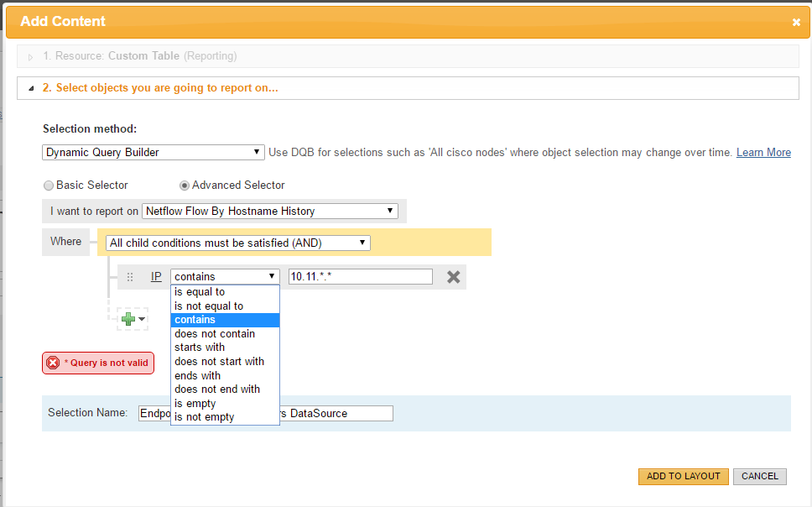The width and height of the screenshot is (812, 507).
Task: Click the drag handle dots on the IP condition row
Action: (130, 276)
